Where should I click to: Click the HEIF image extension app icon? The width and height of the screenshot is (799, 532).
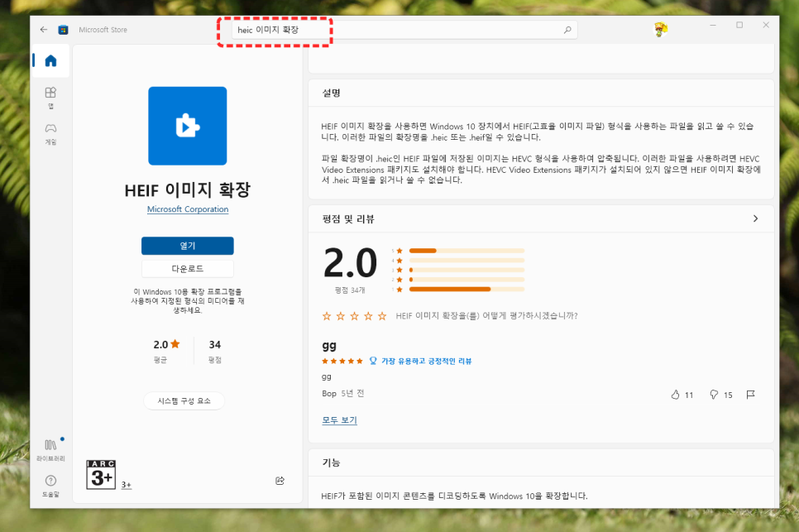click(188, 126)
